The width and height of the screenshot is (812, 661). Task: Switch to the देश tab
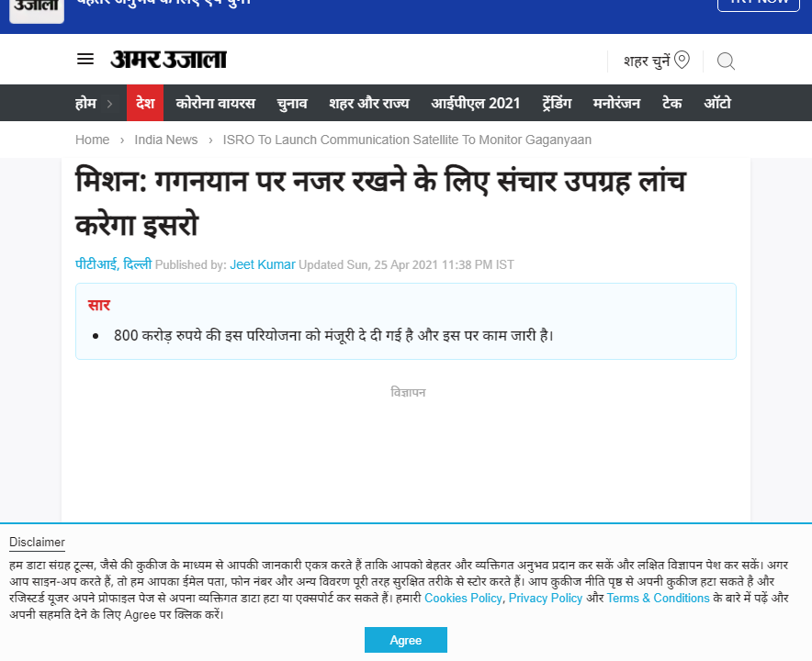[144, 103]
